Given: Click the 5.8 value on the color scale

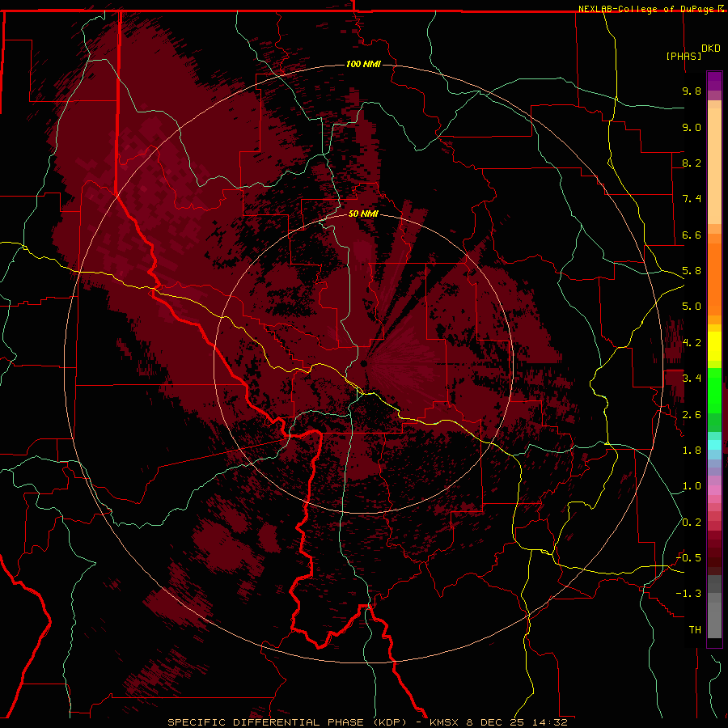Looking at the screenshot, I should [692, 271].
